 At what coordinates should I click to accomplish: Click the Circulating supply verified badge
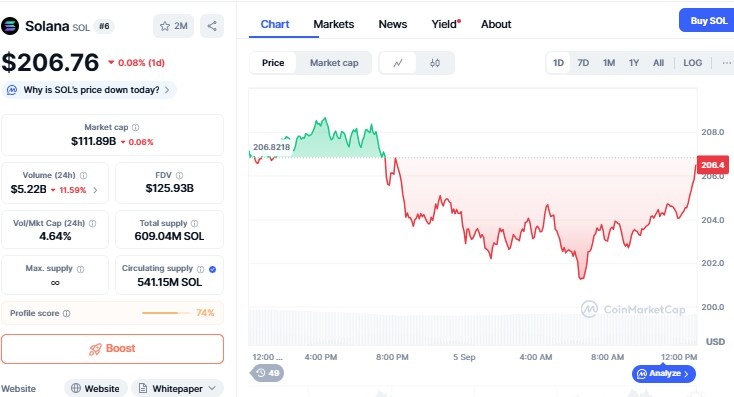pyautogui.click(x=213, y=269)
